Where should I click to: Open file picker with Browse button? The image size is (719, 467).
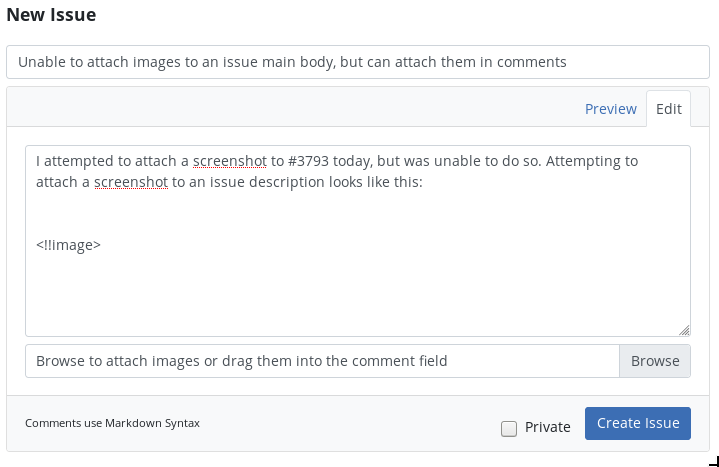[x=655, y=361]
